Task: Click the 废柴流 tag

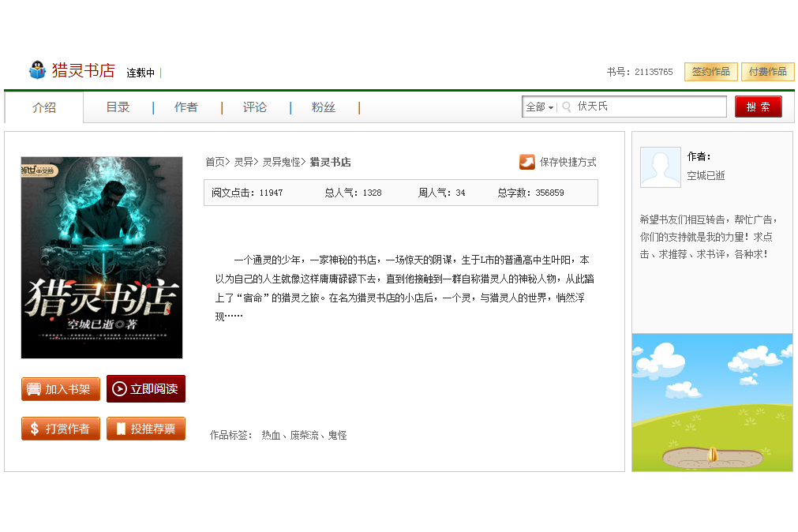Action: (x=304, y=435)
